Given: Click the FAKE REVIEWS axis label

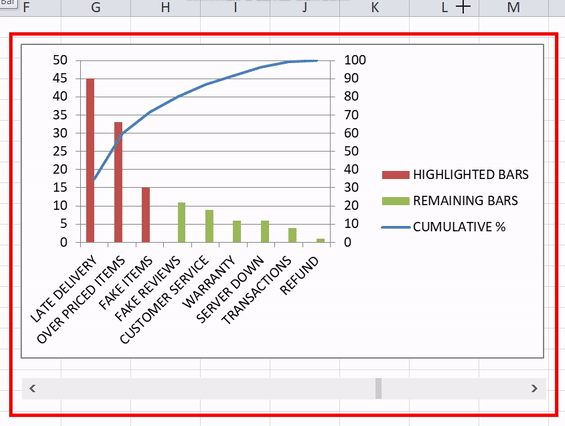Looking at the screenshot, I should pos(147,288).
